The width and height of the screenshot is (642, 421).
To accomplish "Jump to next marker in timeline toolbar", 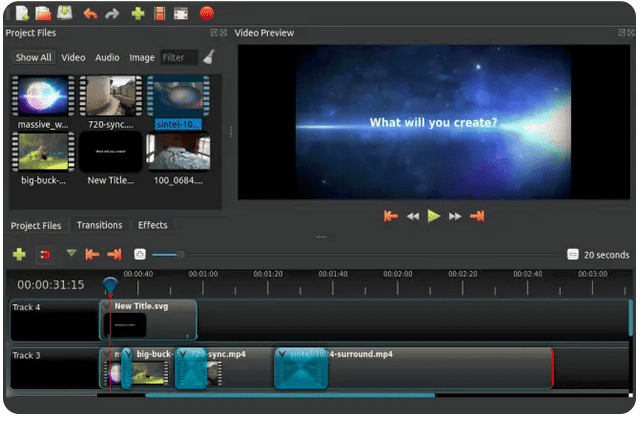I will click(114, 254).
